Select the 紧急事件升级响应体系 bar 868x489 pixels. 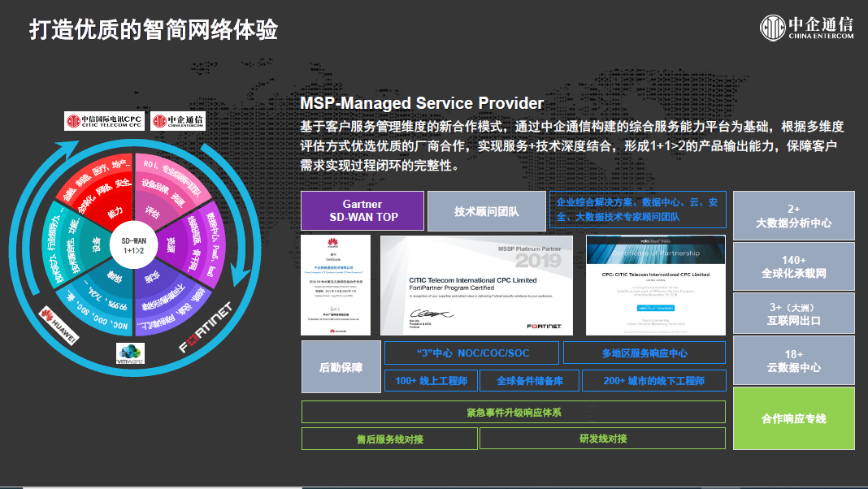click(514, 412)
